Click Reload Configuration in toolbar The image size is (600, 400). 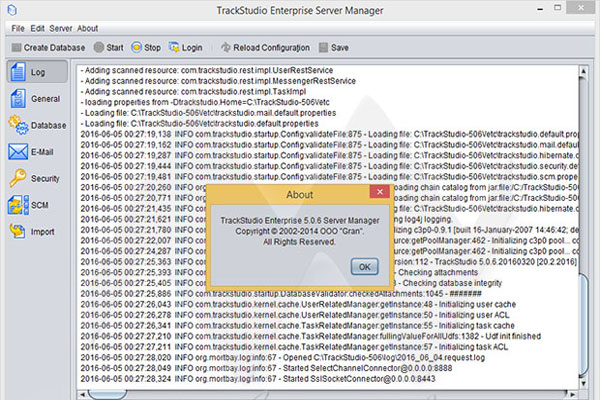[x=264, y=47]
